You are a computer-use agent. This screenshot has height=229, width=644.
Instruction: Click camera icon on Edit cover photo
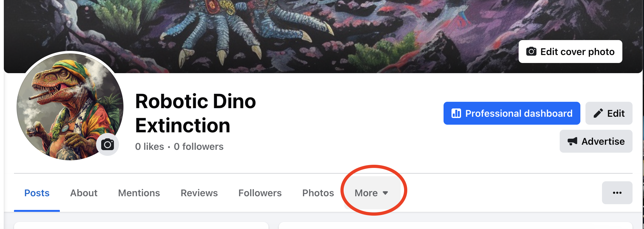531,52
